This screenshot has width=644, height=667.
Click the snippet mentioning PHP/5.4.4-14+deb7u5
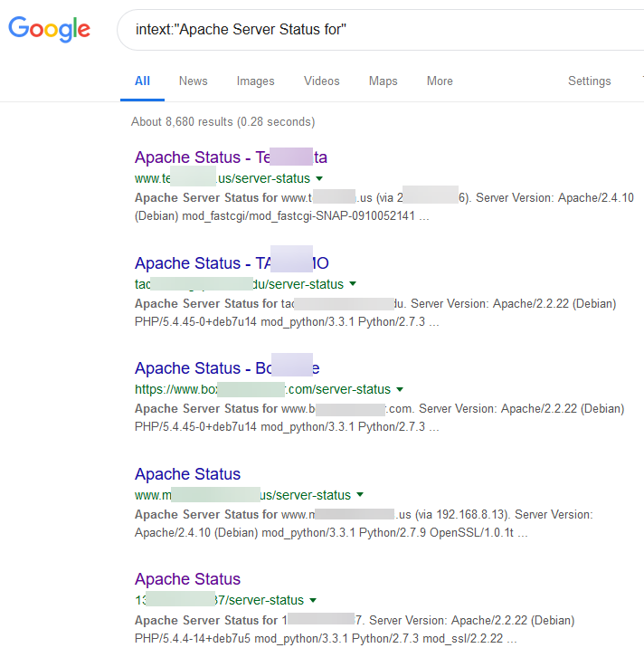[354, 629]
